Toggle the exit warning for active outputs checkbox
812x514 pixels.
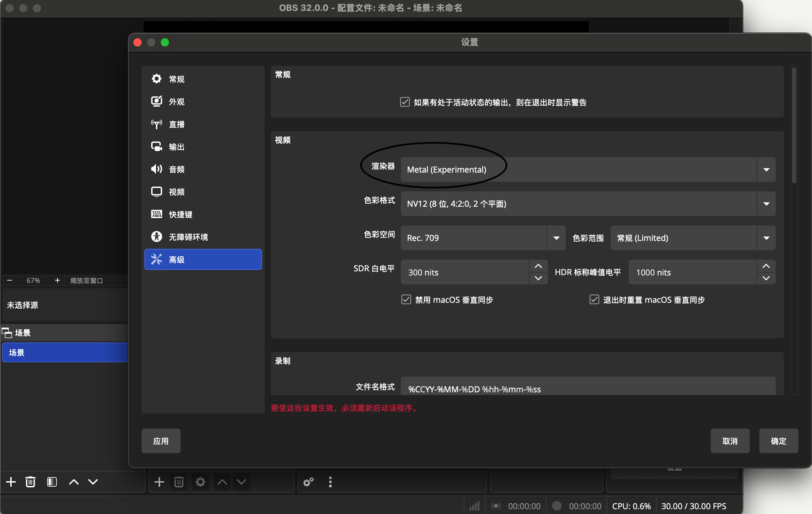tap(405, 102)
